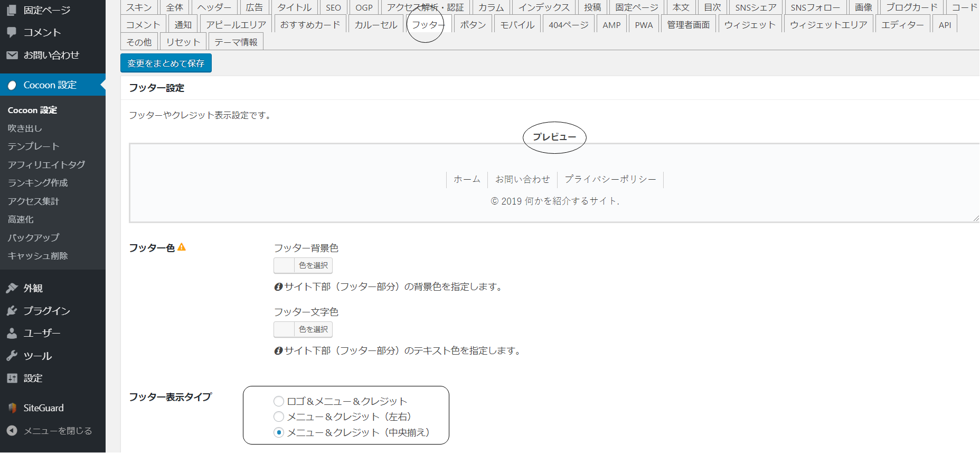Select メニュー＆クレジット（中央揃え） radio option

click(279, 432)
